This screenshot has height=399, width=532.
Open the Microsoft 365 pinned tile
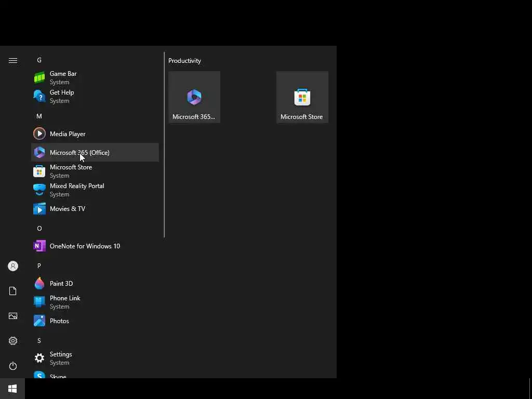pyautogui.click(x=194, y=97)
